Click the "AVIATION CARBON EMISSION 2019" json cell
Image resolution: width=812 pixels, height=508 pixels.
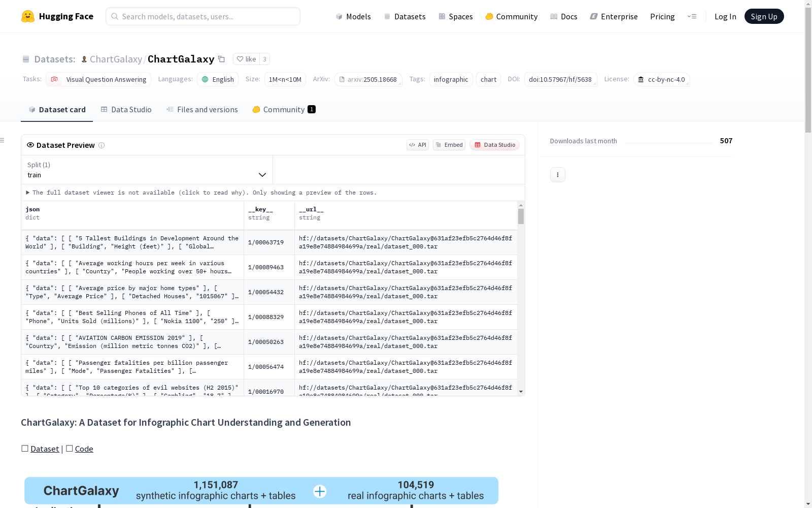(132, 342)
